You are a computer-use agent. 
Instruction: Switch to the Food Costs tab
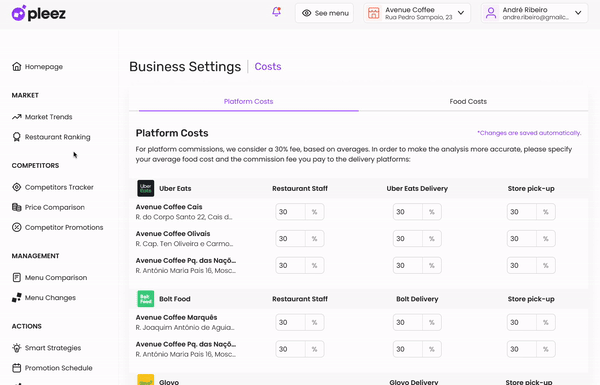(468, 101)
